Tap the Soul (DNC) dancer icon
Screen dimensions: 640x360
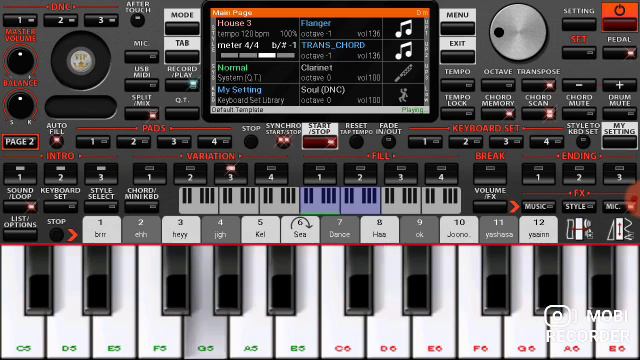[403, 95]
